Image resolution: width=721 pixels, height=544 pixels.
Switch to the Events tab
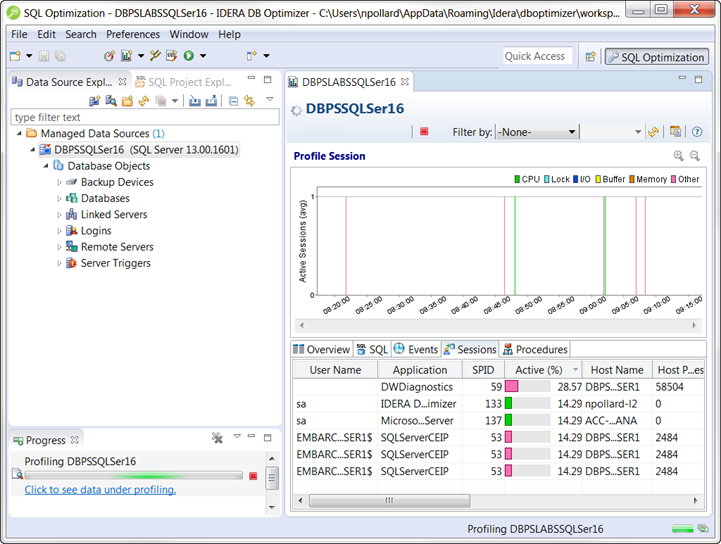[416, 350]
